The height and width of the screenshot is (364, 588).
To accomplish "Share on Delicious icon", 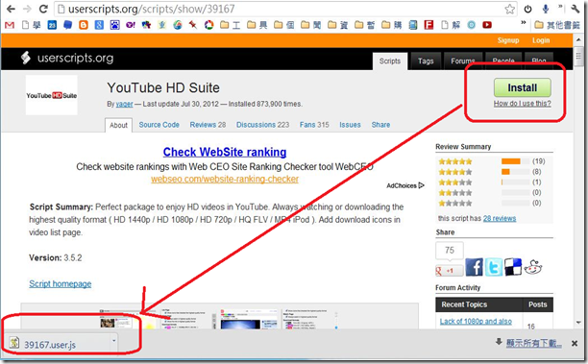I will pos(513,267).
